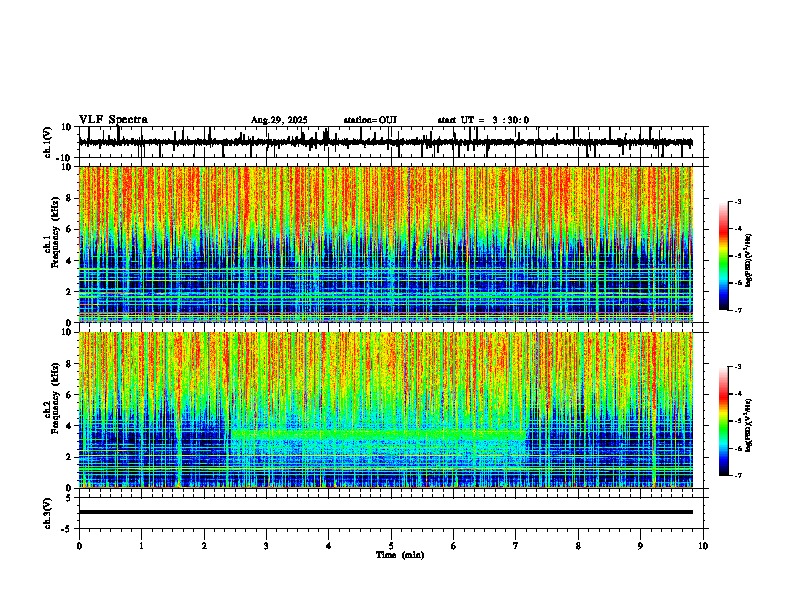Click the '-7' label on ch.2 colorbar

pyautogui.click(x=737, y=476)
